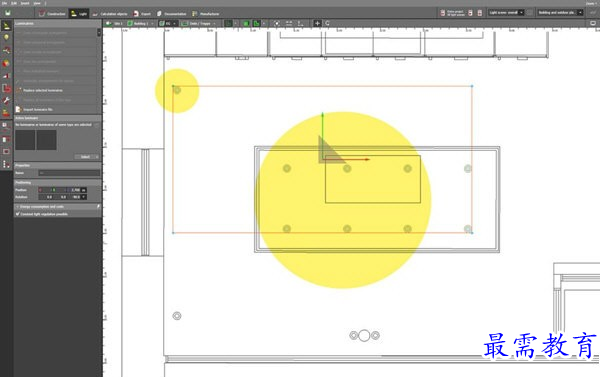Click the second active luminaire thumbnail
The width and height of the screenshot is (605, 377).
coord(46,140)
